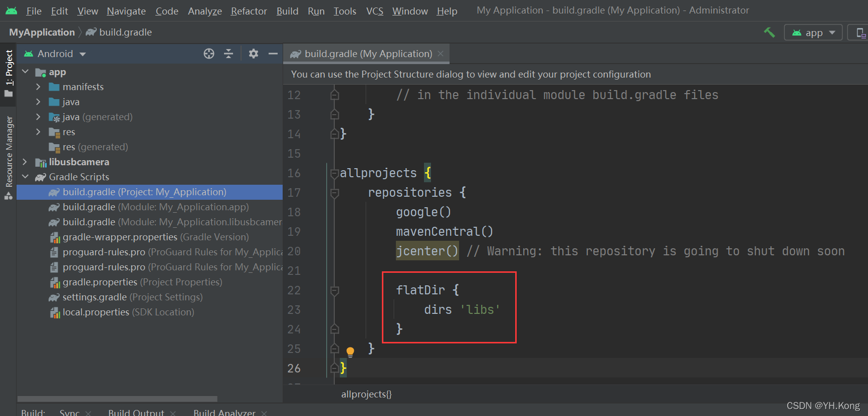868x416 pixels.
Task: Close the Sync tab
Action: click(x=88, y=413)
